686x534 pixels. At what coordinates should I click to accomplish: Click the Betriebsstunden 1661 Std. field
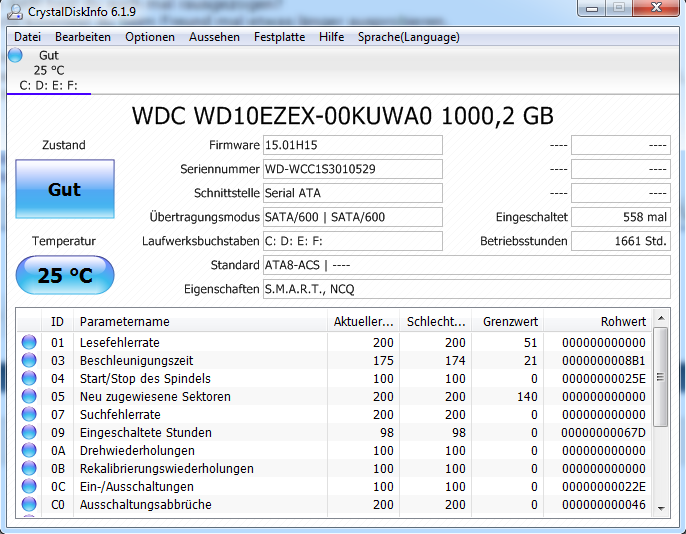[x=621, y=241]
